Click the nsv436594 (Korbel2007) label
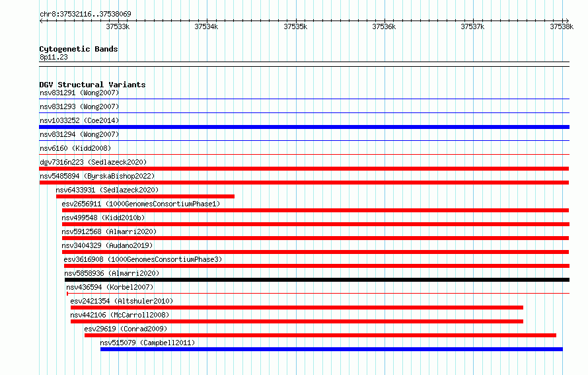Image resolution: width=588 pixels, height=375 pixels. pos(110,287)
